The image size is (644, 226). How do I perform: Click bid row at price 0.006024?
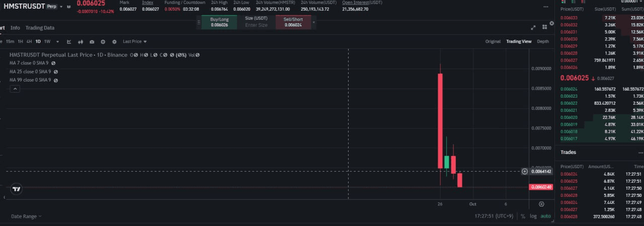[601, 89]
